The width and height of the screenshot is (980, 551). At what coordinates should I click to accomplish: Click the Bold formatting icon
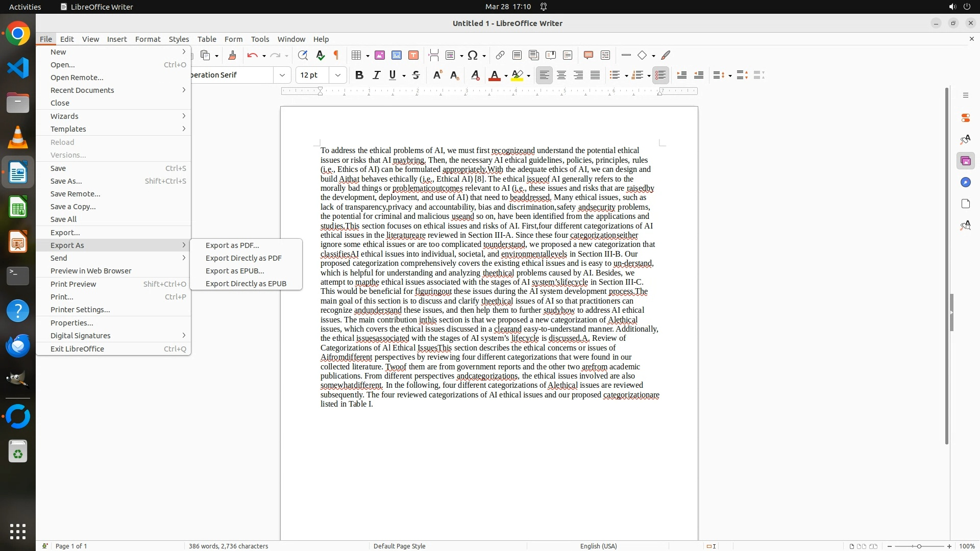pos(359,75)
